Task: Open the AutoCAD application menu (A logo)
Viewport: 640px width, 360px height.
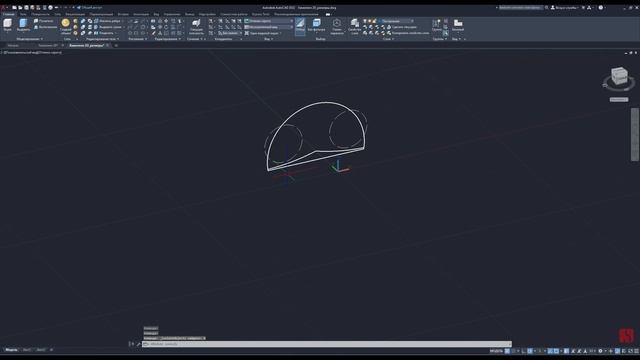Action: [3, 7]
